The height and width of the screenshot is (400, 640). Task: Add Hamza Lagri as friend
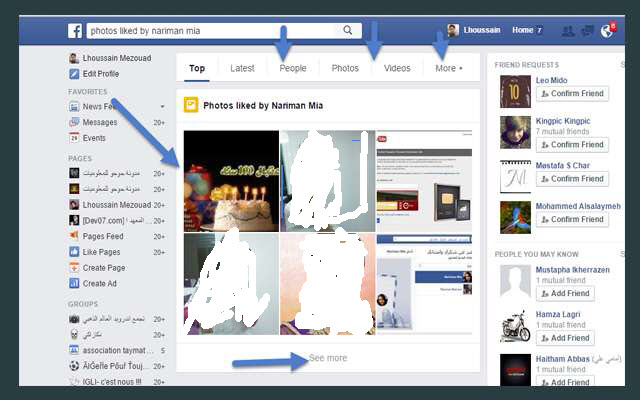coord(565,338)
